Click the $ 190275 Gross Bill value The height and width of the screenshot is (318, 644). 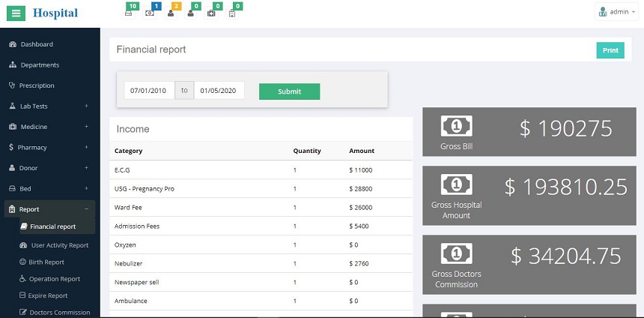click(566, 129)
